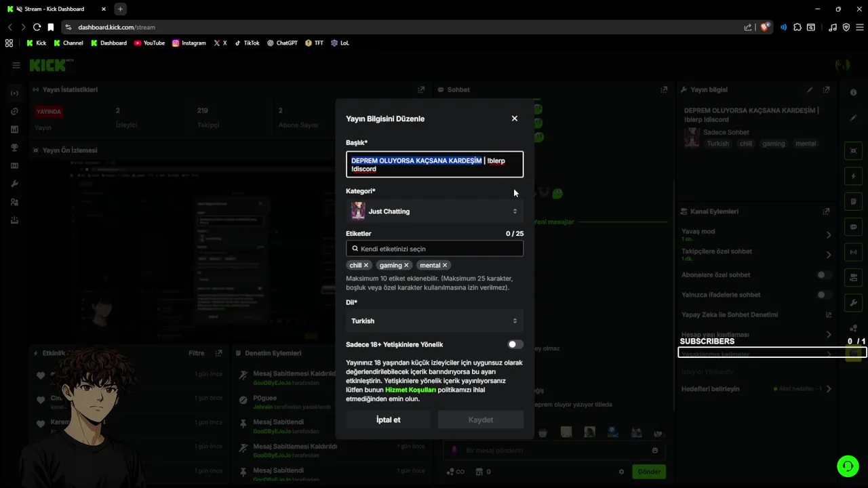Open the trophy icon in left sidebar

click(14, 148)
